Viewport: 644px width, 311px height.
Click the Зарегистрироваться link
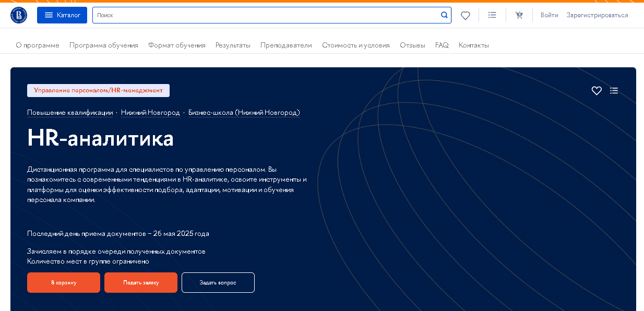pos(598,15)
